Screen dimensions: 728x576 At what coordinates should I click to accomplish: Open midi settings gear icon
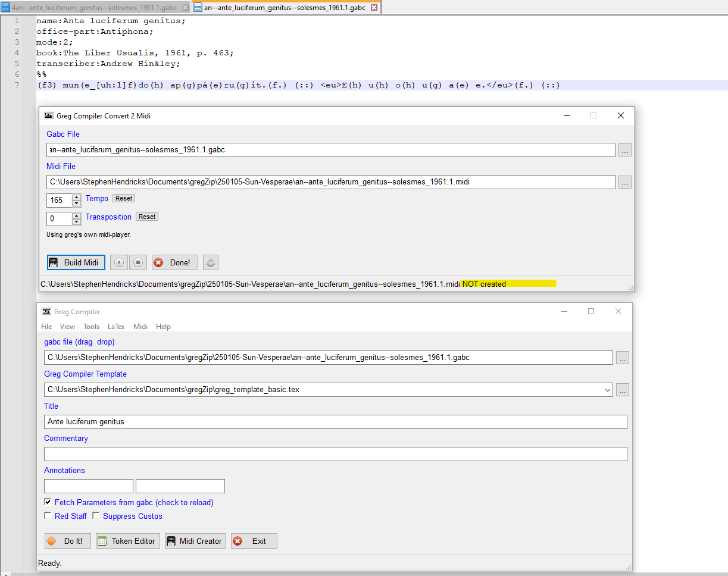click(211, 262)
